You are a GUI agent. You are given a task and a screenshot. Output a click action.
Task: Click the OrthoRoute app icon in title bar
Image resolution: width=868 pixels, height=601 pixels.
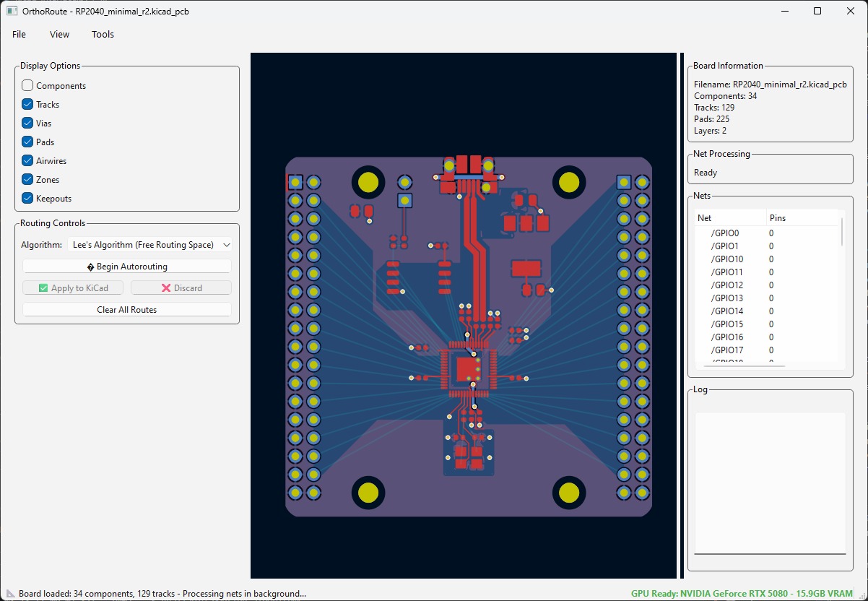(x=12, y=11)
